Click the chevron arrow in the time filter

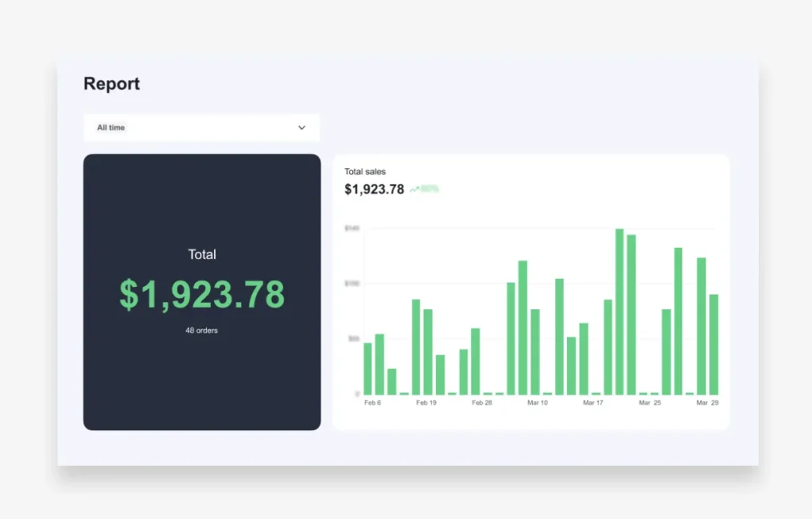301,128
